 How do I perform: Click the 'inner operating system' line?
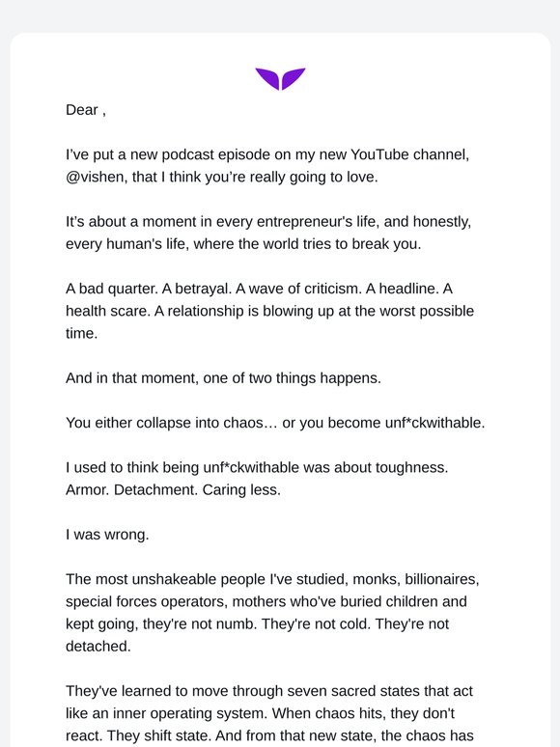[x=261, y=713]
